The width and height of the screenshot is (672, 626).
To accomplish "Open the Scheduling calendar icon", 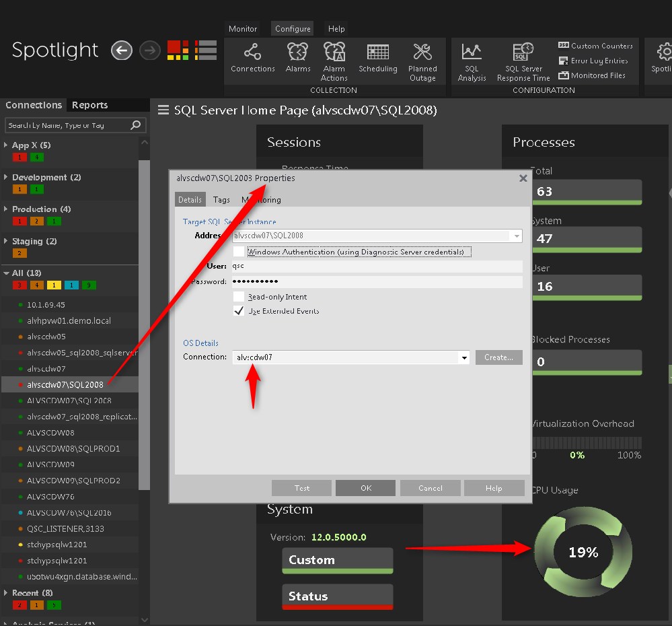I will tap(378, 53).
